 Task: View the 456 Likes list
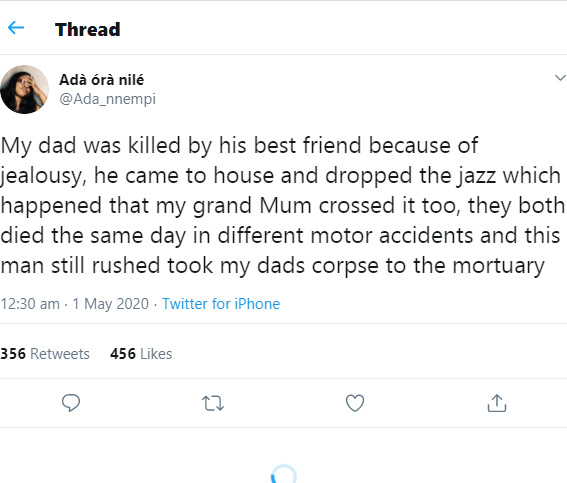(141, 354)
